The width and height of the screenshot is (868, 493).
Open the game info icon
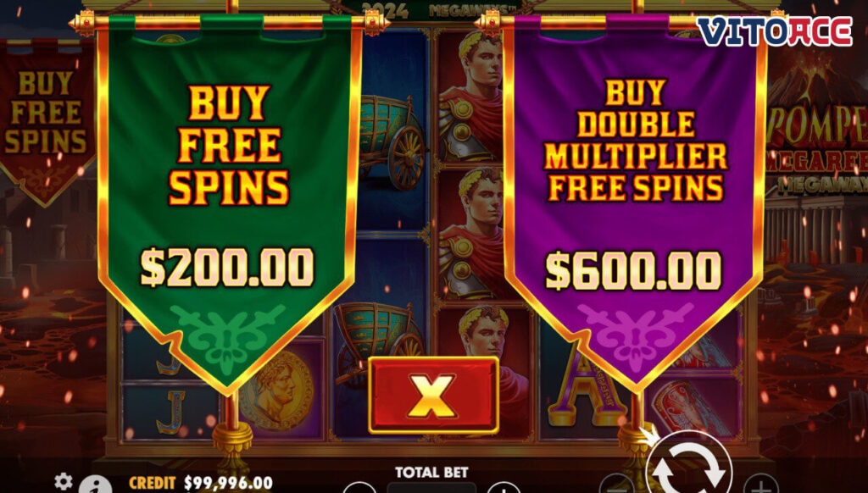point(95,485)
